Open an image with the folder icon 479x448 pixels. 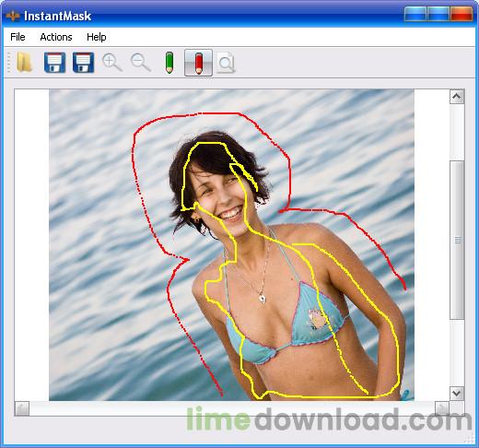coord(25,63)
